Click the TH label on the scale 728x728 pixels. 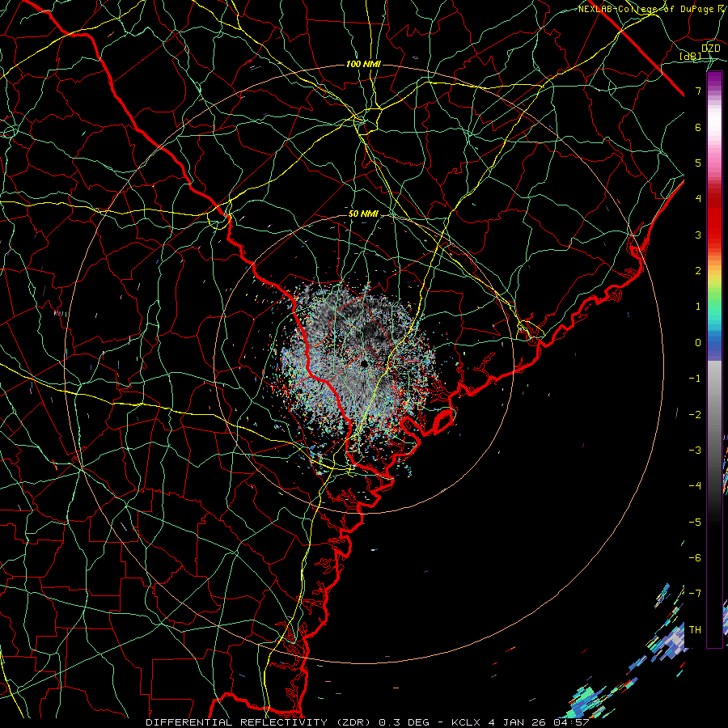click(695, 629)
